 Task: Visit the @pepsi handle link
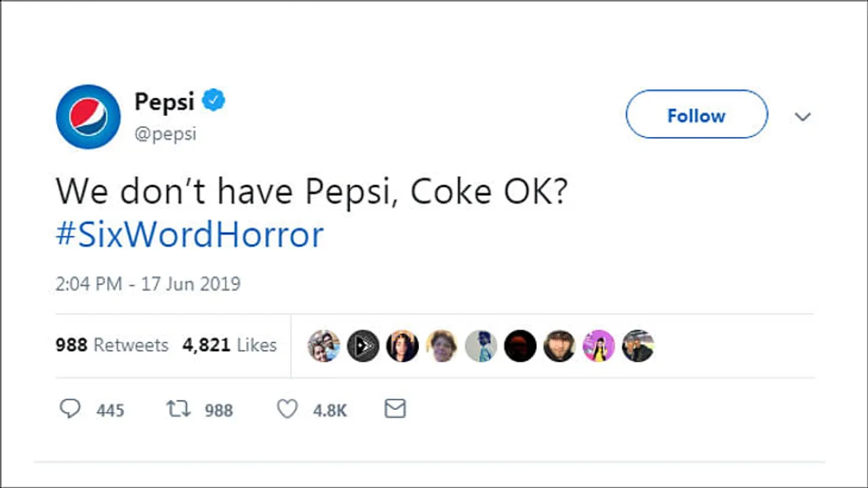tap(165, 134)
